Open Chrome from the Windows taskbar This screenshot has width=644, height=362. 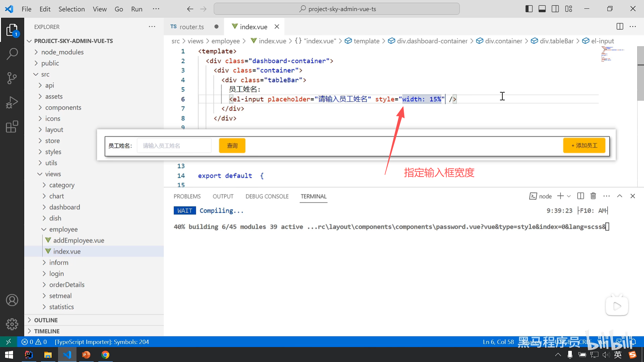[x=105, y=355]
